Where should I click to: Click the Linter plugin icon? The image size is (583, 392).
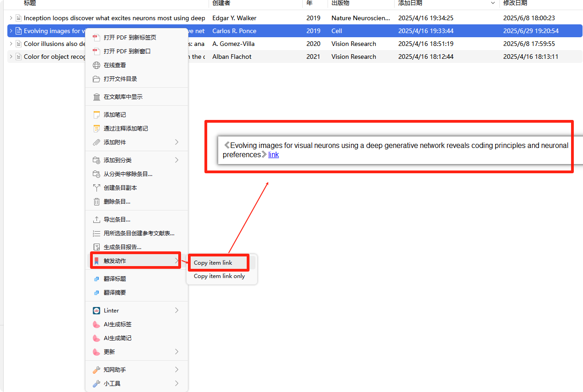click(96, 311)
